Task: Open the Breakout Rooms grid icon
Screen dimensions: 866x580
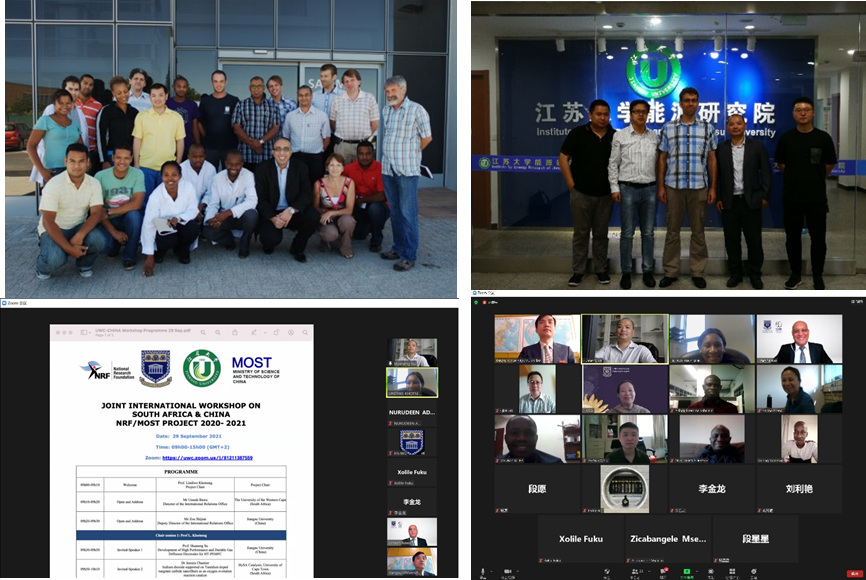Action: (x=732, y=571)
